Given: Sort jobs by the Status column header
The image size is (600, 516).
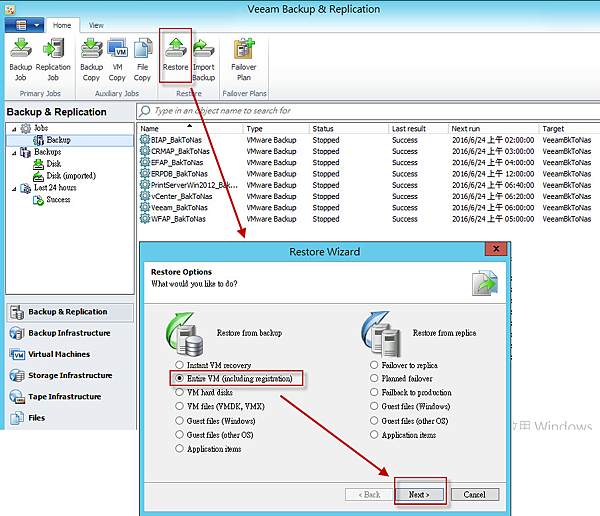Looking at the screenshot, I should pyautogui.click(x=349, y=129).
